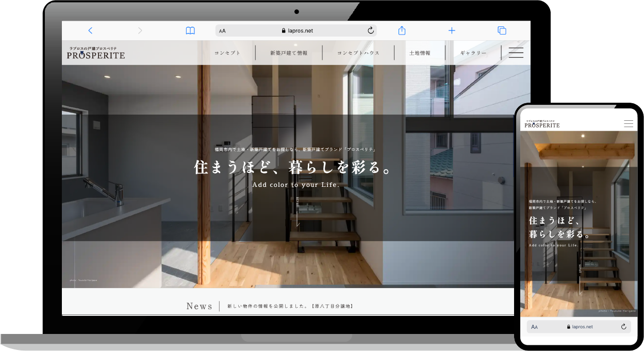The image size is (644, 351).
Task: Open the 土地情報 navigation item
Action: [x=421, y=52]
